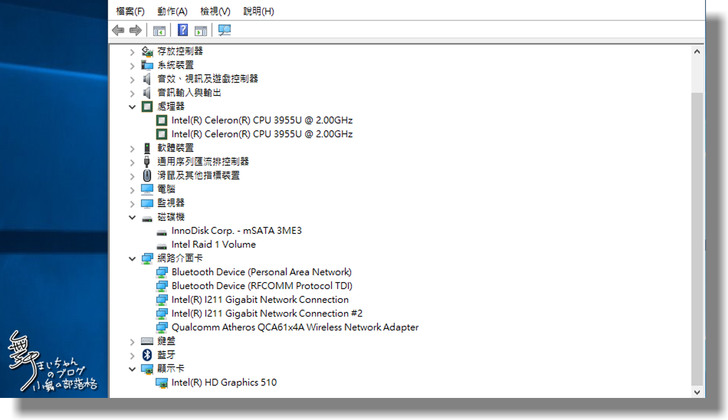Click the speaker icon beside 音訊輸入與輸出

coord(147,93)
